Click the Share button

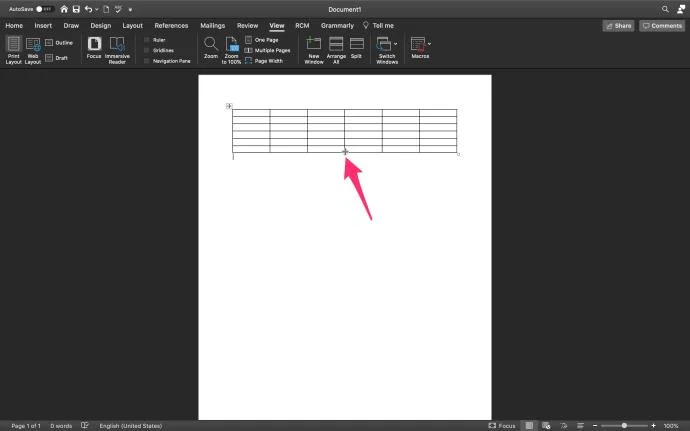618,26
